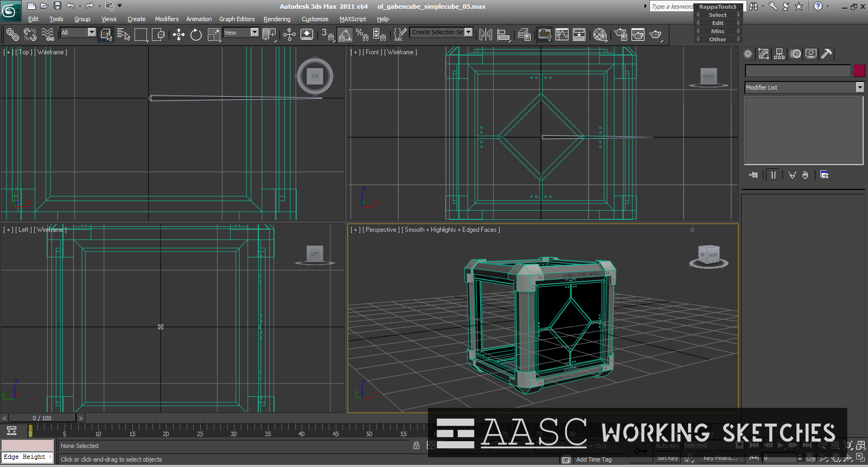868x467 pixels.
Task: Activate the Select and Move tool
Action: point(178,35)
